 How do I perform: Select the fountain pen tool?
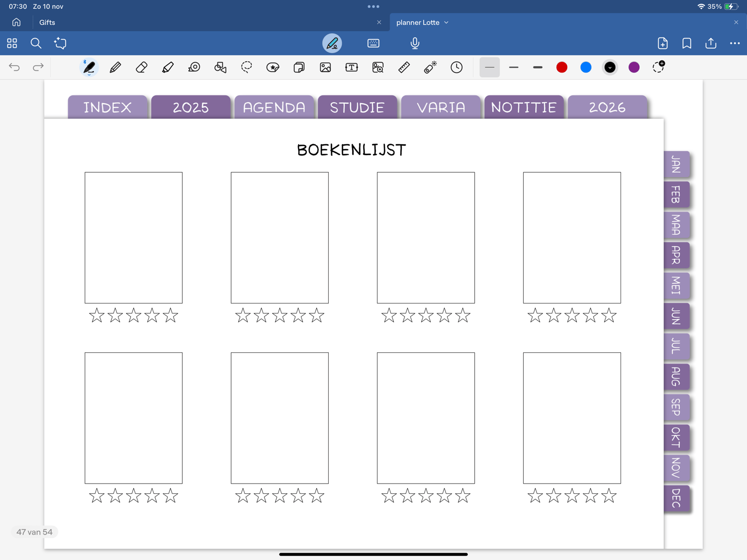click(x=89, y=67)
